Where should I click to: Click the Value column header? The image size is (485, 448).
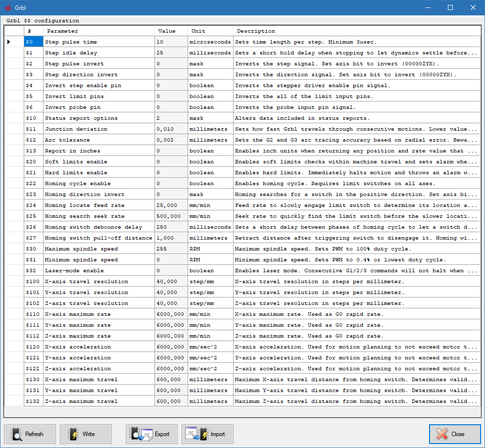pos(171,31)
